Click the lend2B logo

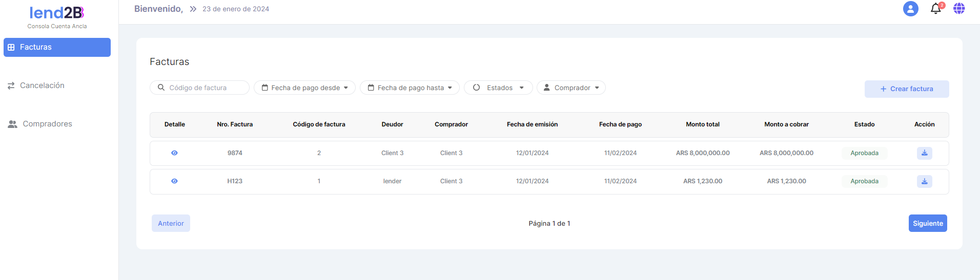tap(57, 13)
